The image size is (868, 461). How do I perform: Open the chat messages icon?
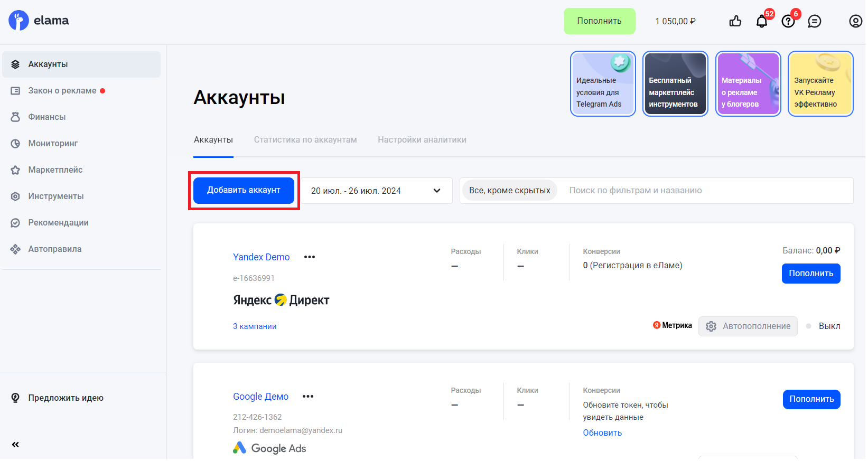(x=814, y=21)
